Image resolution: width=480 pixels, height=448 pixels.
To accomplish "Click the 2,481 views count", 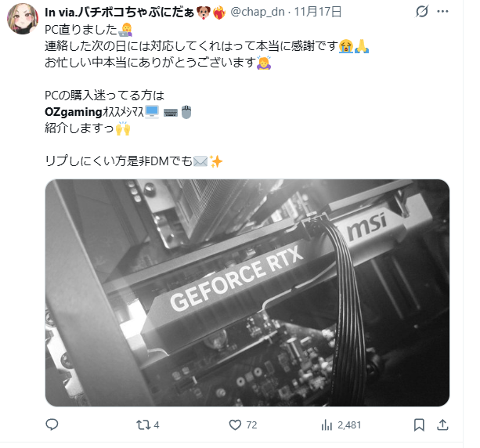I will 349,425.
